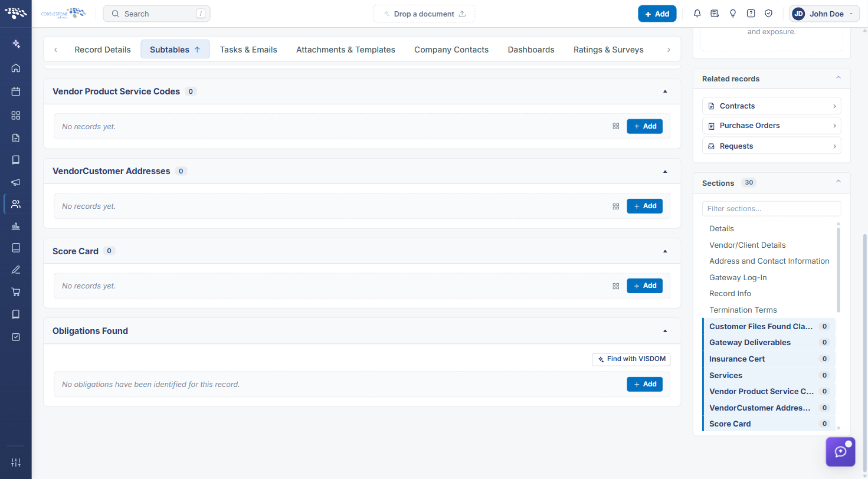868x479 pixels.
Task: Collapse the Sections panel chevron
Action: tap(838, 182)
